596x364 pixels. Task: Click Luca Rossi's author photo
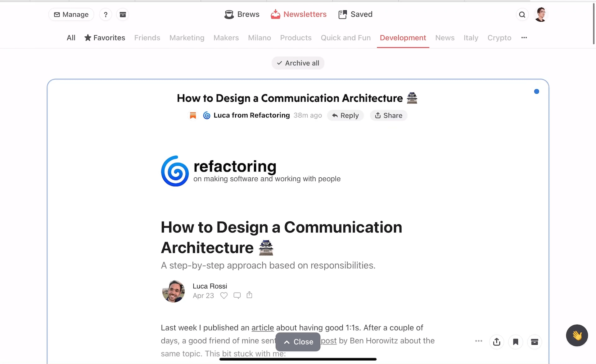pyautogui.click(x=173, y=291)
